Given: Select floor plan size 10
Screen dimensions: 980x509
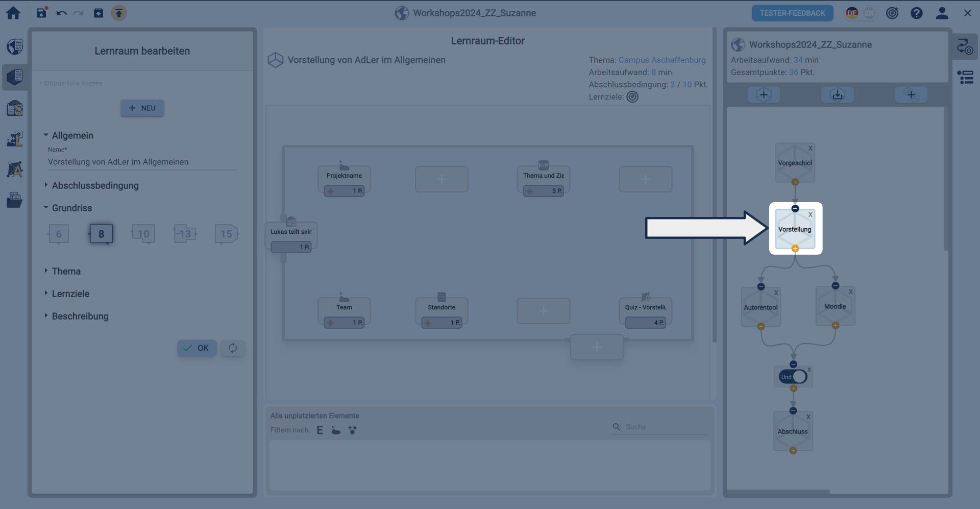Looking at the screenshot, I should (x=143, y=234).
